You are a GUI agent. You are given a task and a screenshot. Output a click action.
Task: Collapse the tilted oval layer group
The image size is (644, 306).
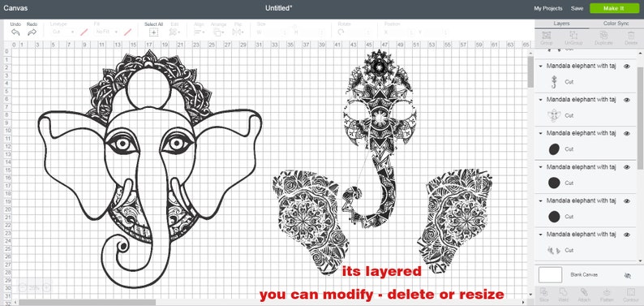tap(541, 133)
